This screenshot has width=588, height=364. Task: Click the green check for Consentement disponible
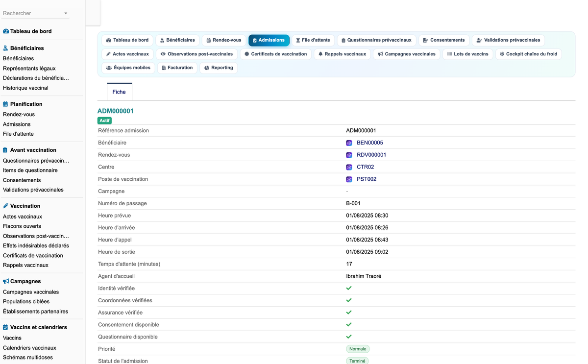[x=349, y=324]
